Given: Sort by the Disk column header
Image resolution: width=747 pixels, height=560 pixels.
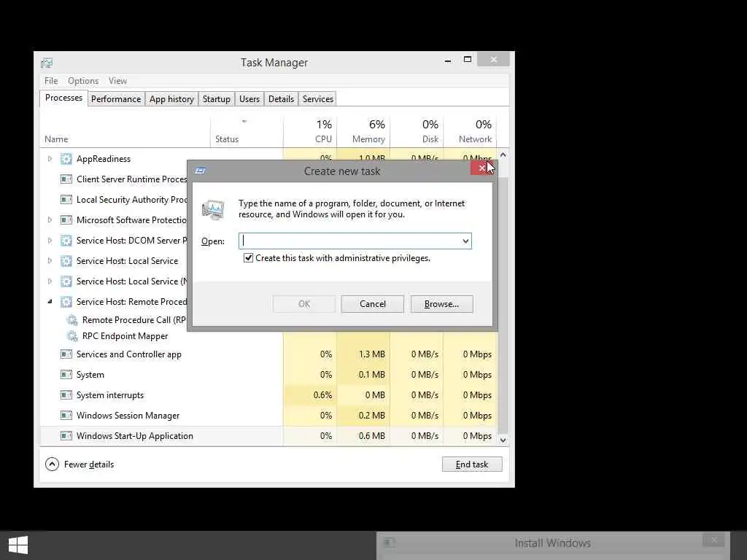Looking at the screenshot, I should pyautogui.click(x=417, y=131).
